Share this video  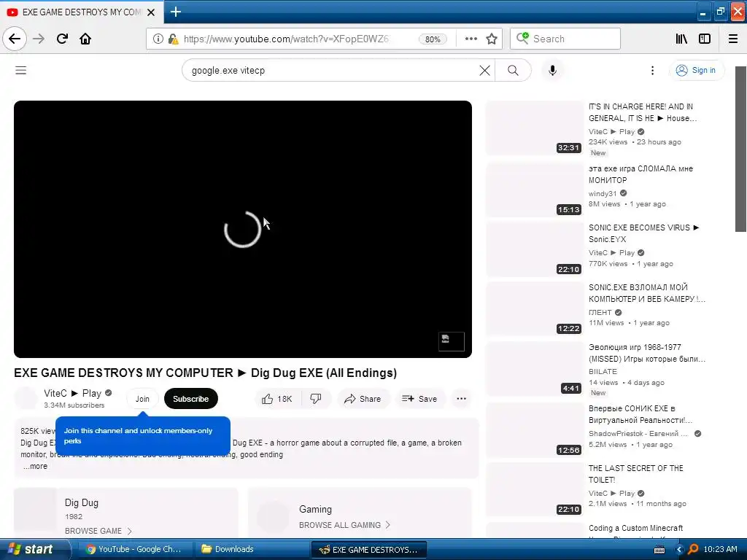tap(363, 399)
